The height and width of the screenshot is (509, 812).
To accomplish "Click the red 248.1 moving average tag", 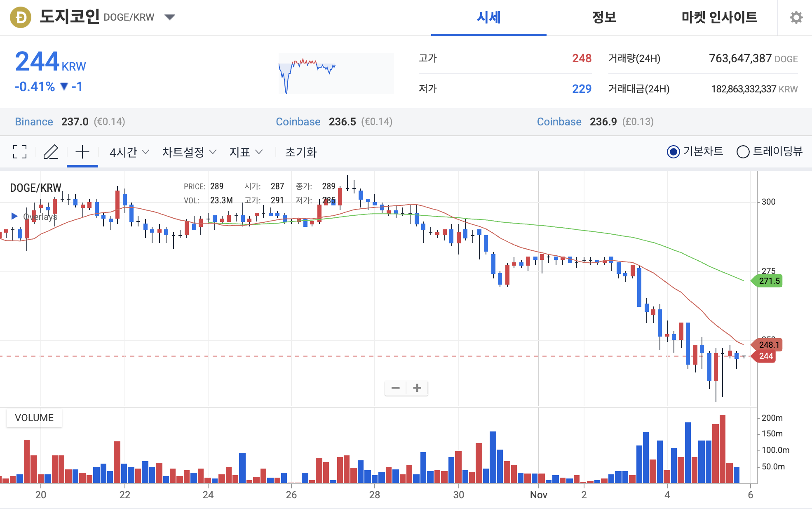I will coord(767,345).
